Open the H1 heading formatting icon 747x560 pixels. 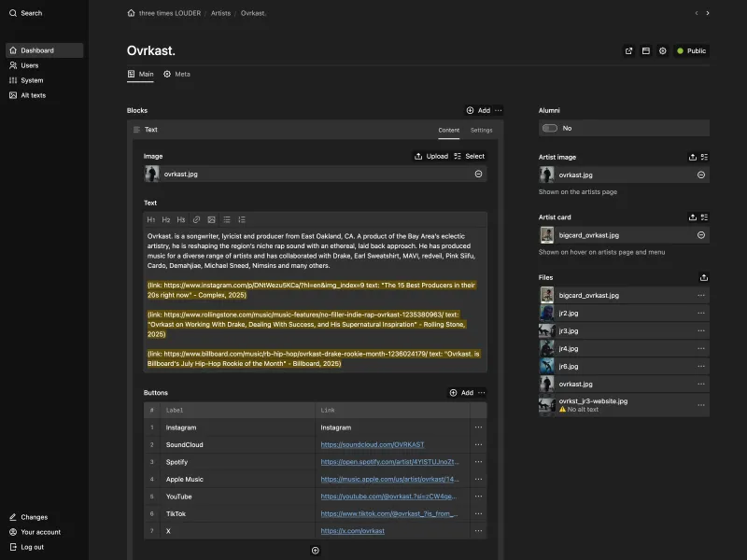point(151,220)
